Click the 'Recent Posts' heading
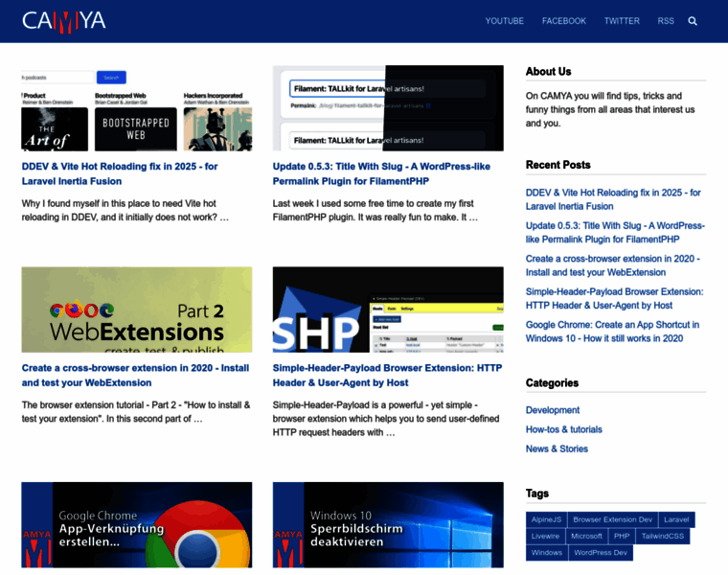This screenshot has height=575, width=728. pyautogui.click(x=558, y=165)
